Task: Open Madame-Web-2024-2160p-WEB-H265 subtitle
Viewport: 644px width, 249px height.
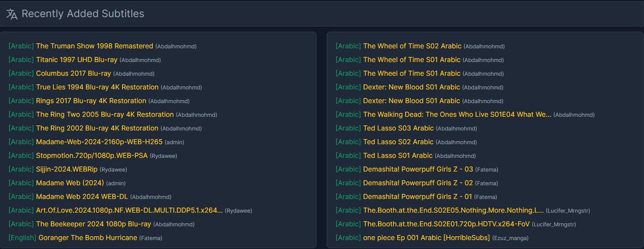Action: pyautogui.click(x=99, y=142)
